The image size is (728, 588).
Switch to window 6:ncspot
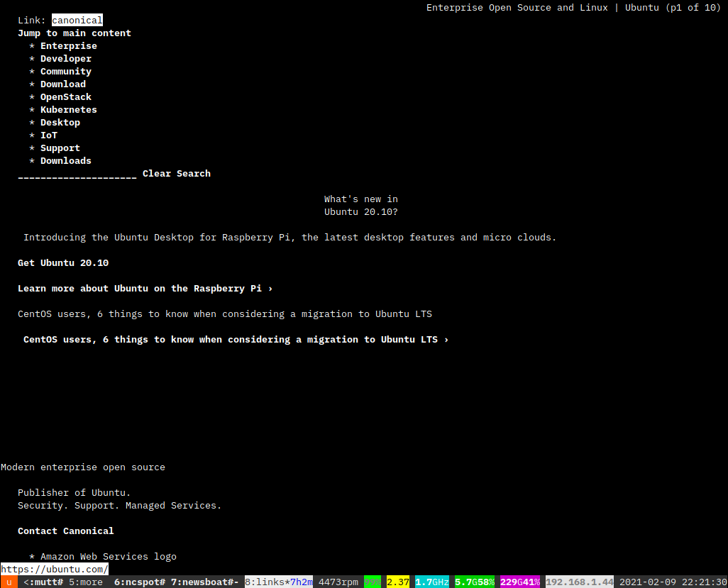click(140, 582)
